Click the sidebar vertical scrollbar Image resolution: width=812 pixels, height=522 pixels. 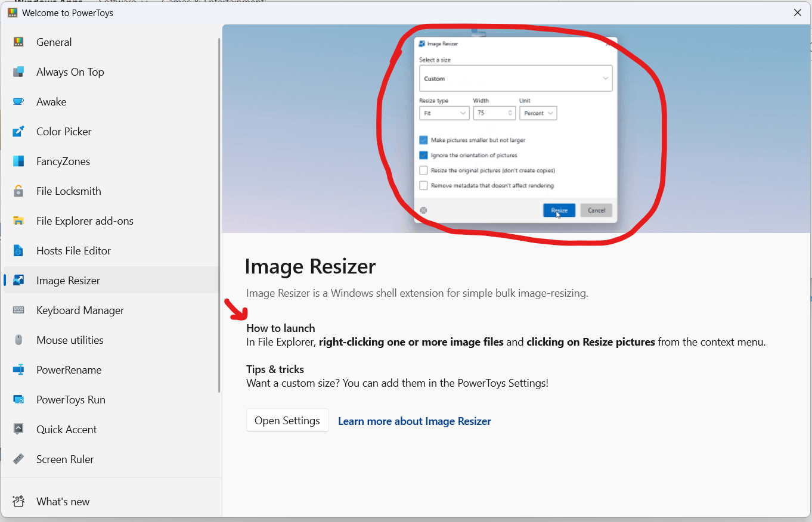[219, 215]
